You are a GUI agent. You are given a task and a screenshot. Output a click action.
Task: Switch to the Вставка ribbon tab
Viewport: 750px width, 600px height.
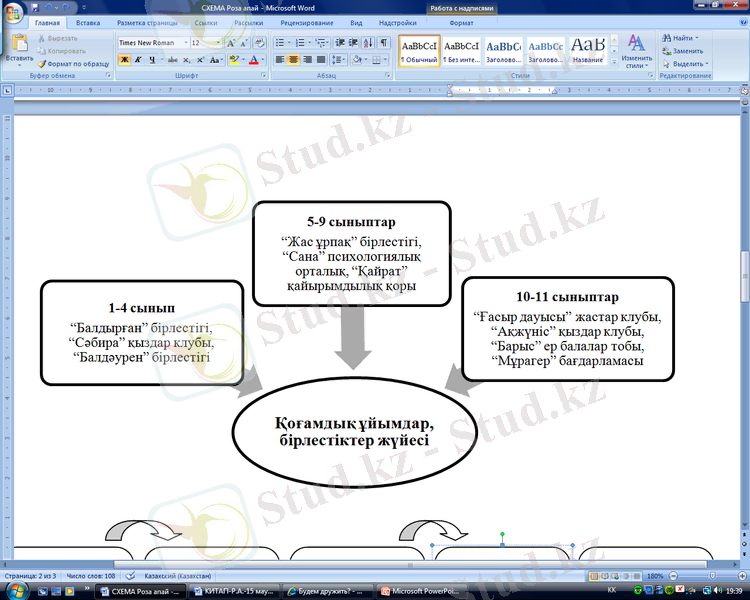(x=88, y=21)
